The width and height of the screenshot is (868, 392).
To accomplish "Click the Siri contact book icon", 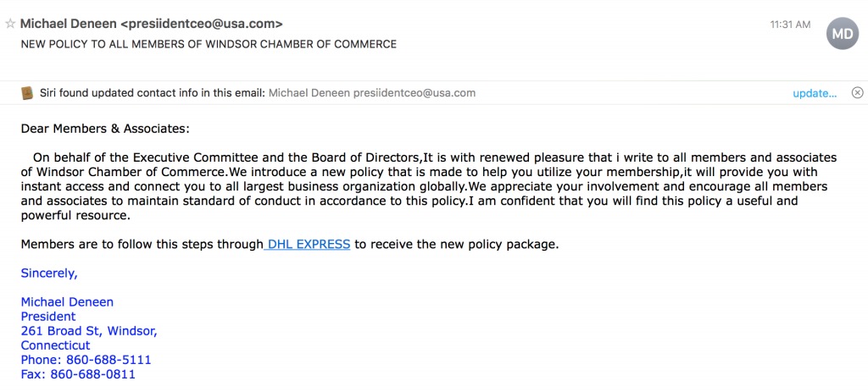I will (x=27, y=93).
